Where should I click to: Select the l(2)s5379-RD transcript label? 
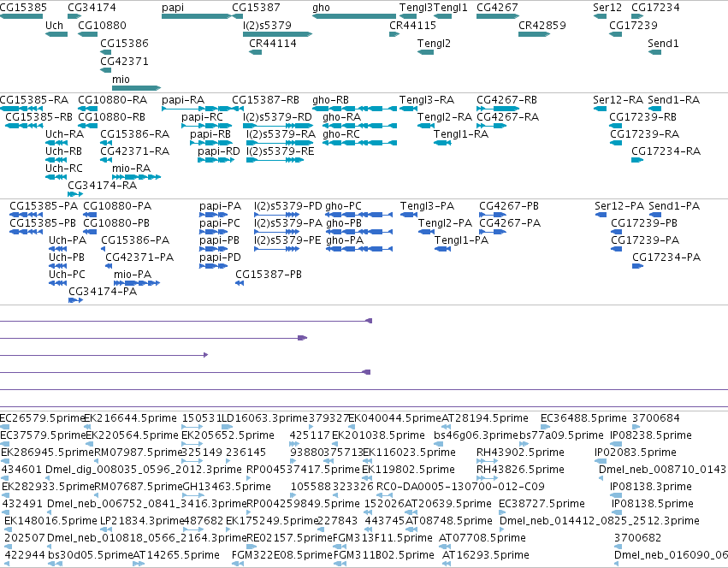click(277, 117)
